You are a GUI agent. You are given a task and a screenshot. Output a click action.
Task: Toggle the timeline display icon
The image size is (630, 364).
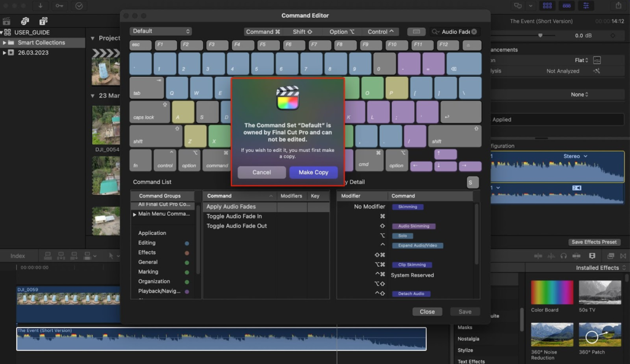coord(567,6)
